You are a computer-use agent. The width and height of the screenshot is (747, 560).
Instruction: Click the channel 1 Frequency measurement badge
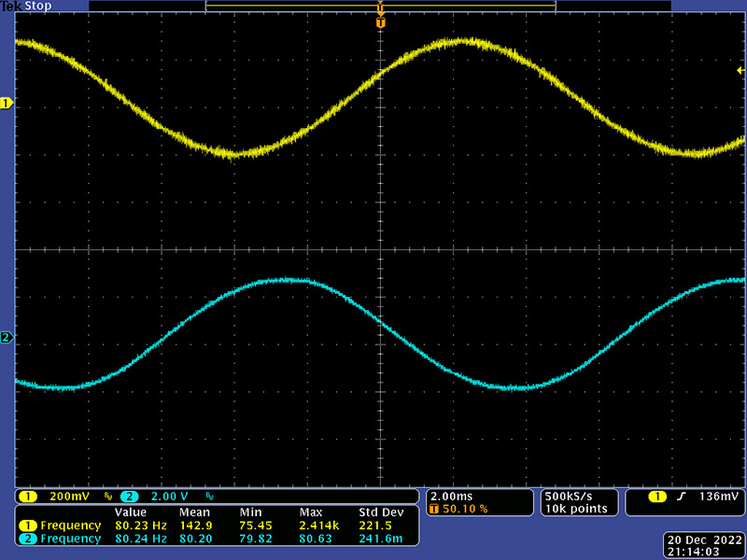click(28, 525)
